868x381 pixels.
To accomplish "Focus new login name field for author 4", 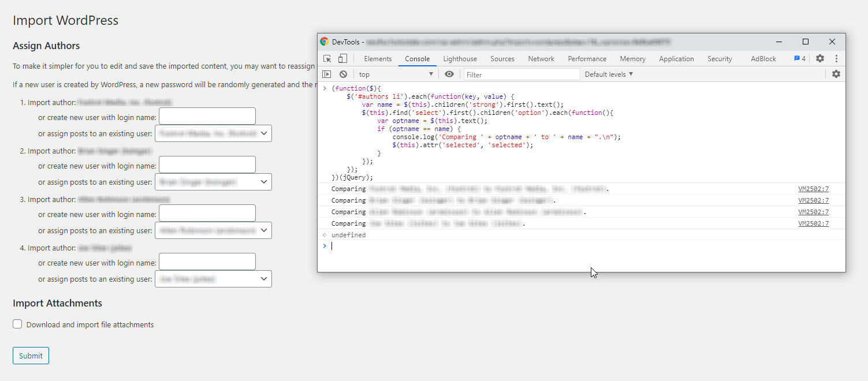I will [207, 262].
